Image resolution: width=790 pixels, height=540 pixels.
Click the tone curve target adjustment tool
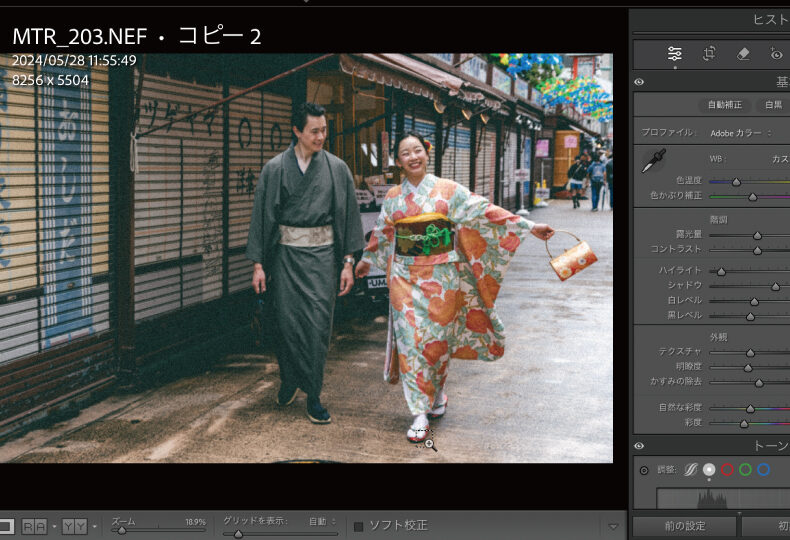pyautogui.click(x=643, y=469)
